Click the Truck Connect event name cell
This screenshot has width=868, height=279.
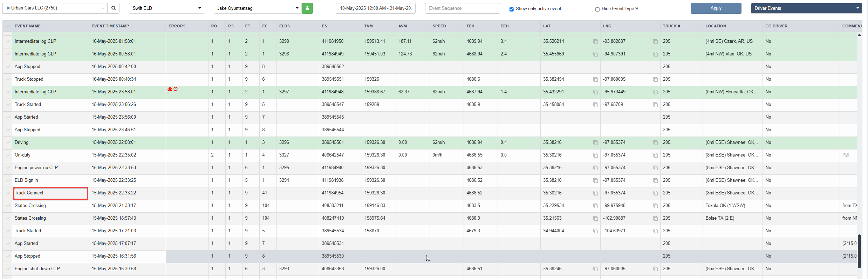51,193
